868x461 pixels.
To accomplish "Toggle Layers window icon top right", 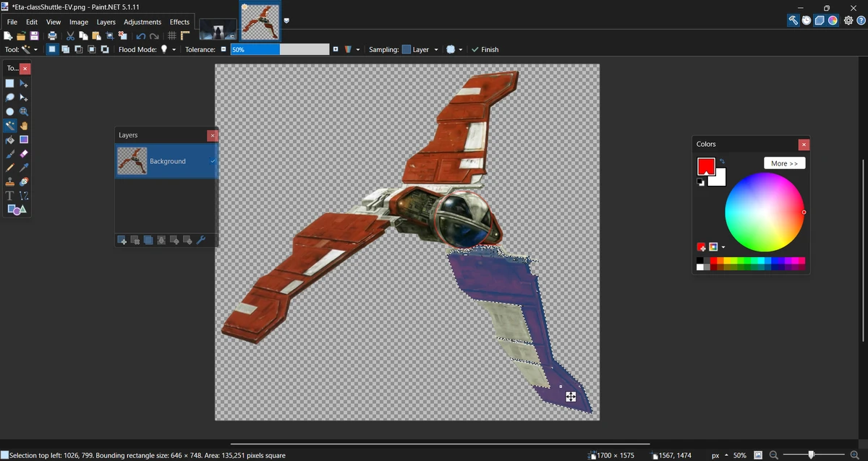I will [820, 20].
